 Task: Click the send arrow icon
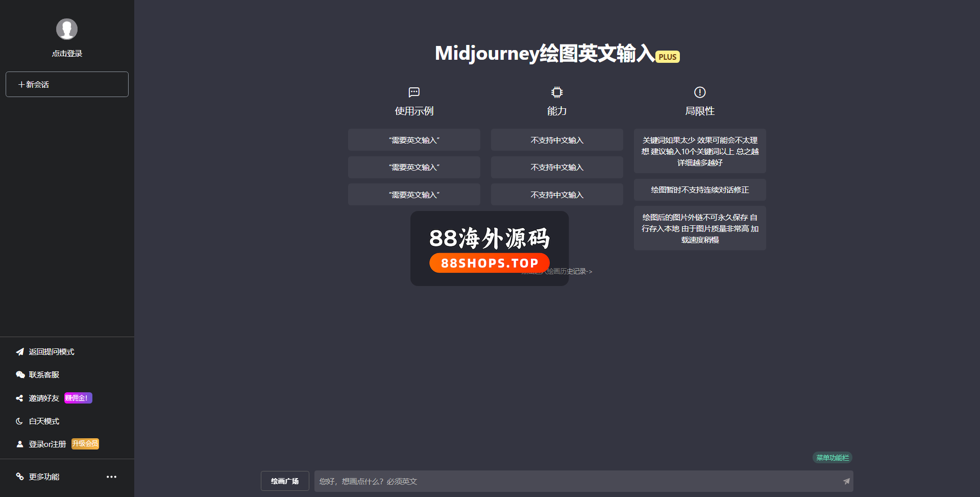click(846, 481)
